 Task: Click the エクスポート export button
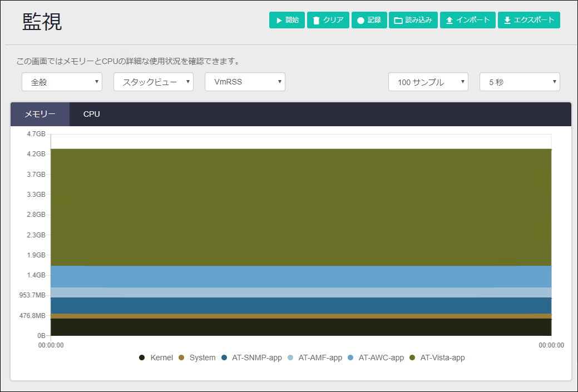tap(529, 20)
